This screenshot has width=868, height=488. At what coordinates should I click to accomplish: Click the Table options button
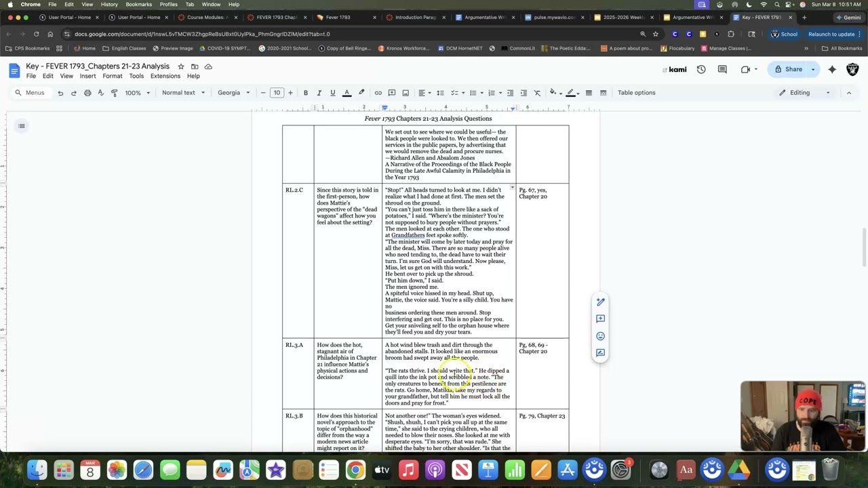click(636, 93)
